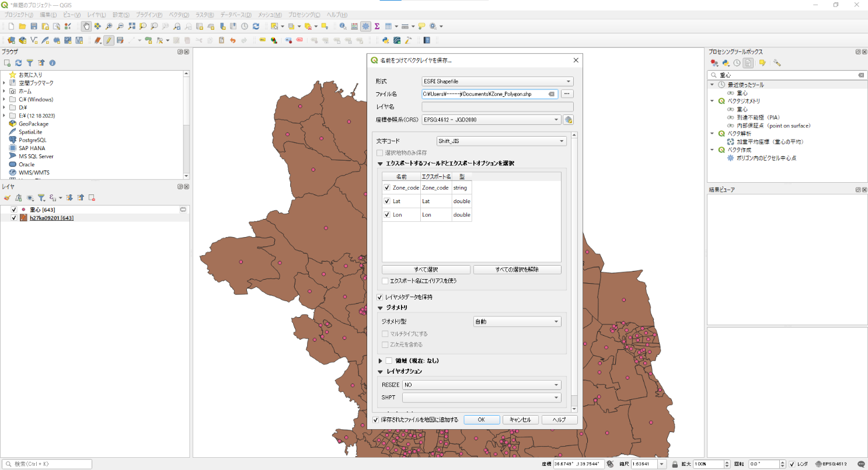Click the Statistical Summary sigma icon
The height and width of the screenshot is (470, 868).
pos(377,26)
